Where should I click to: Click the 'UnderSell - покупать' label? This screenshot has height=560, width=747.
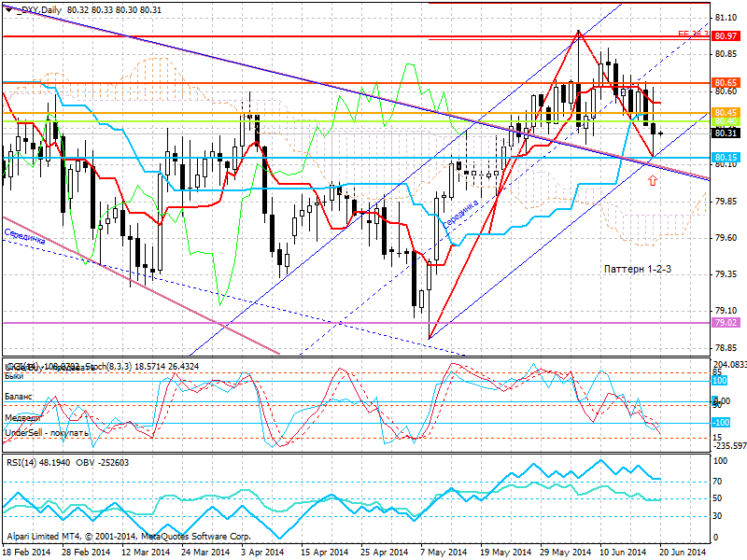tap(47, 433)
